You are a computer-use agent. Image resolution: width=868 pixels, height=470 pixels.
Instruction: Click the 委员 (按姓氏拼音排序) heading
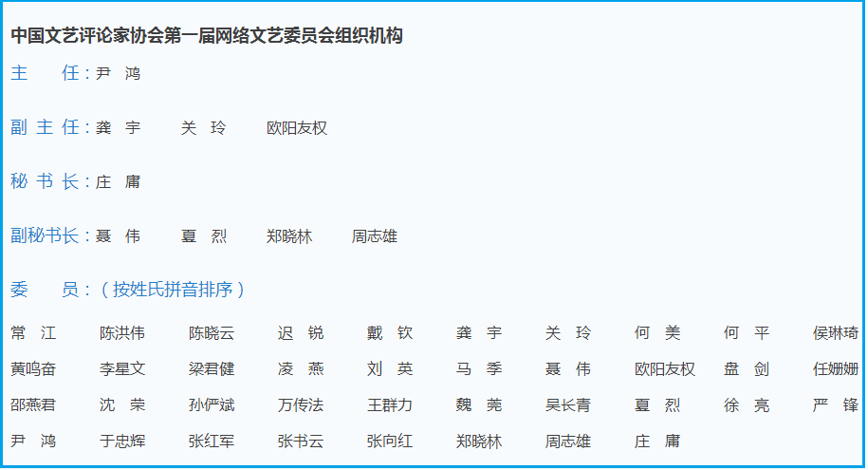pyautogui.click(x=128, y=290)
